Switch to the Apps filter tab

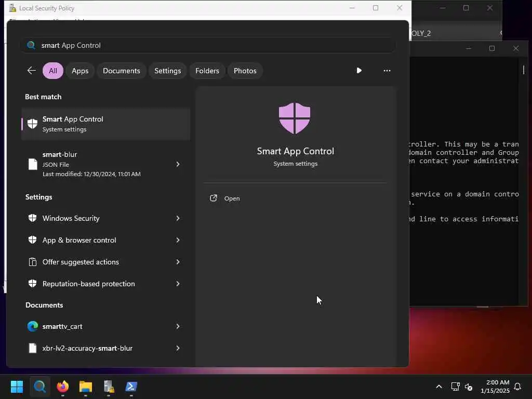pos(80,71)
